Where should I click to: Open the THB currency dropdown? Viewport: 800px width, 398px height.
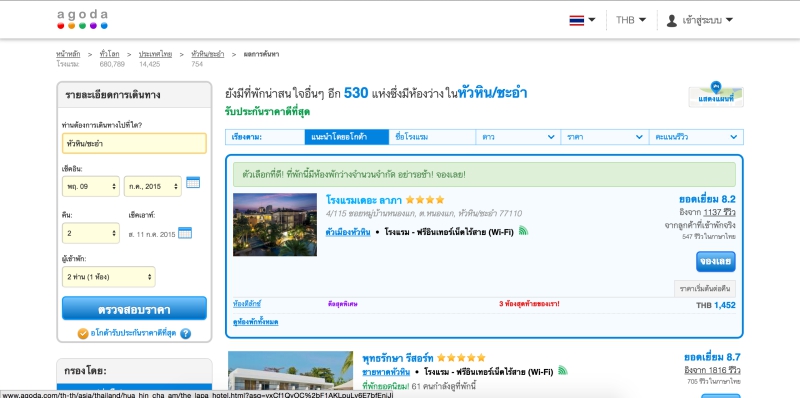pyautogui.click(x=631, y=20)
